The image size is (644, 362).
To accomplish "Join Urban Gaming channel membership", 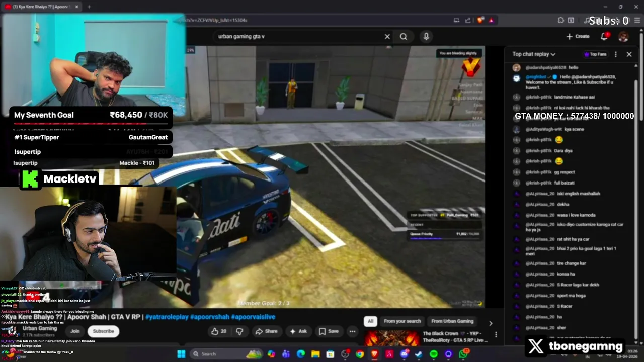I will 75,331.
